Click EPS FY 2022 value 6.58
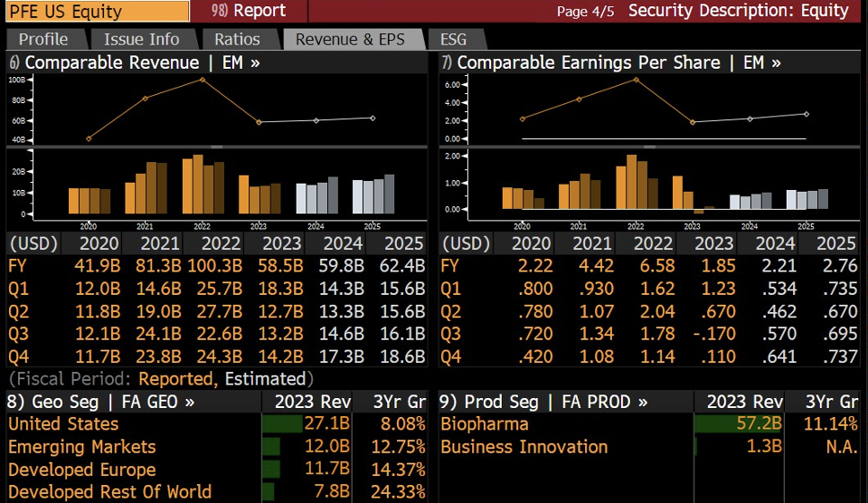 click(x=657, y=266)
